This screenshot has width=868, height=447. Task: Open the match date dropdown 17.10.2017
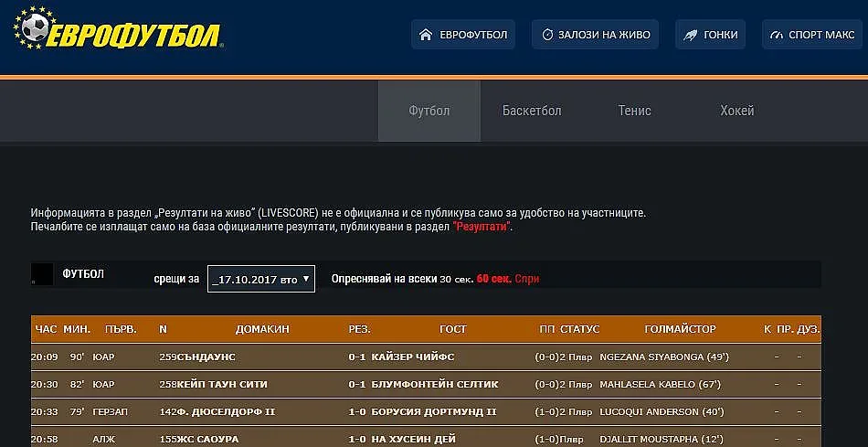(x=261, y=279)
